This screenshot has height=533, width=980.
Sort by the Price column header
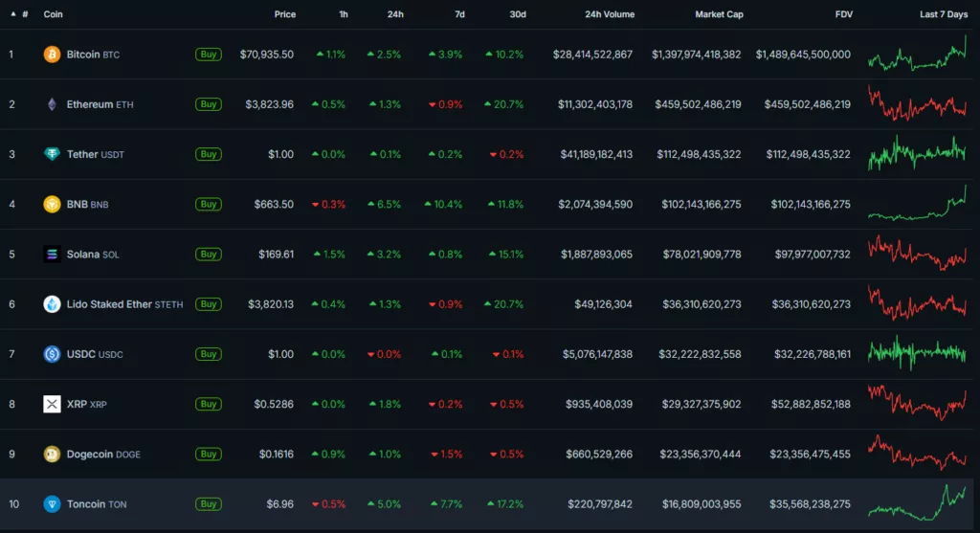(284, 14)
